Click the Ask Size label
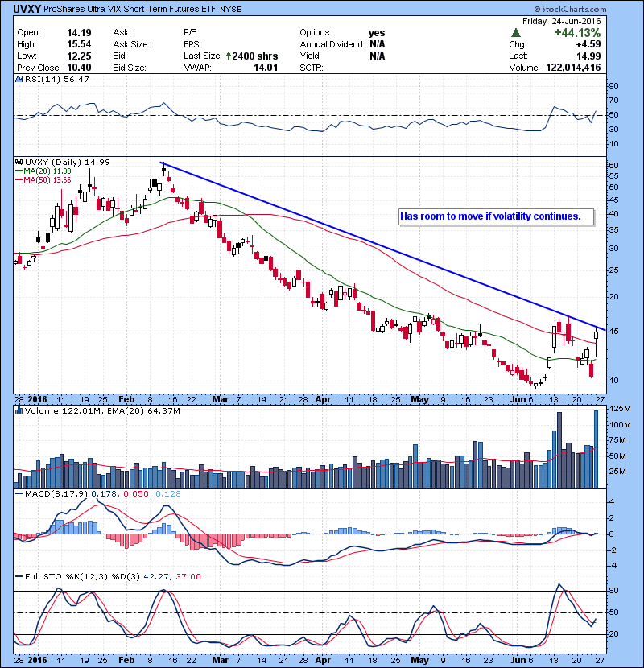644x668 pixels. pyautogui.click(x=131, y=44)
